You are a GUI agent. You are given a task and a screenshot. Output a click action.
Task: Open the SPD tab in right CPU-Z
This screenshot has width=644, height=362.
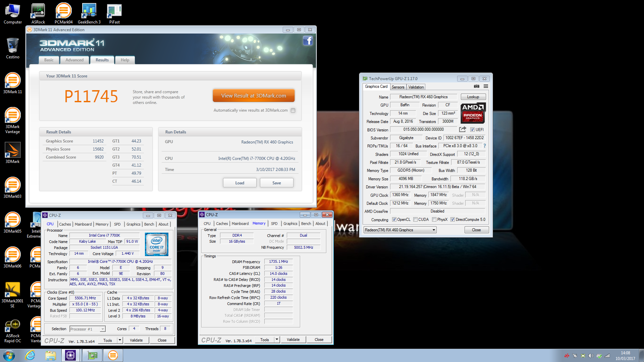click(x=274, y=224)
